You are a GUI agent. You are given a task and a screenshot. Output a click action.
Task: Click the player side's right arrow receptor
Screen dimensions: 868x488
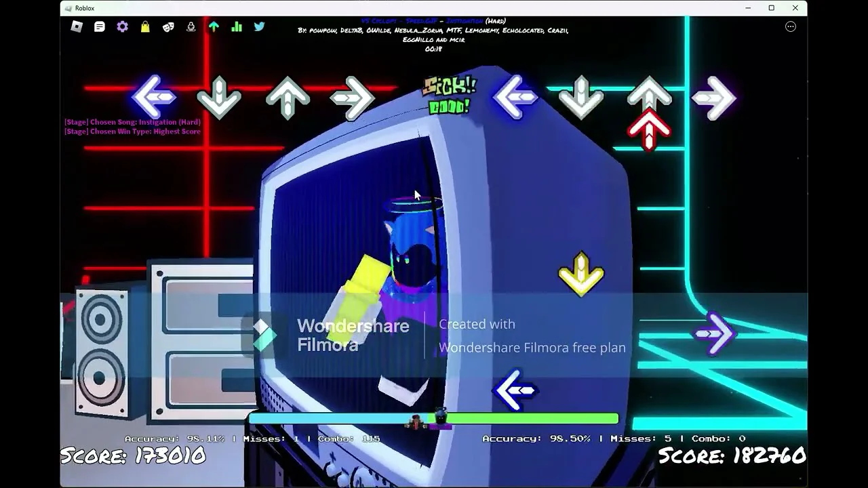point(714,98)
